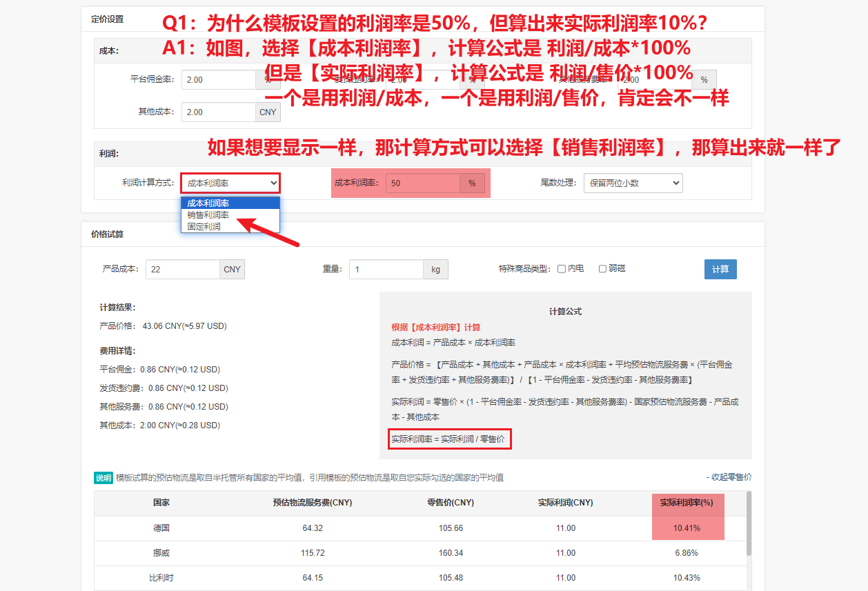
Task: Focus the 重量 input field
Action: 386,269
